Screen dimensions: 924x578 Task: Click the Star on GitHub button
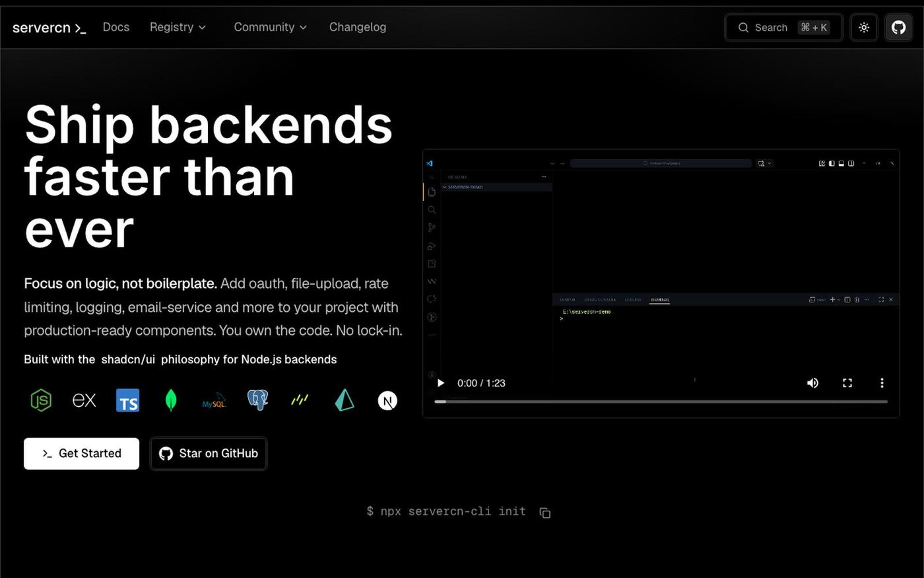pos(209,454)
